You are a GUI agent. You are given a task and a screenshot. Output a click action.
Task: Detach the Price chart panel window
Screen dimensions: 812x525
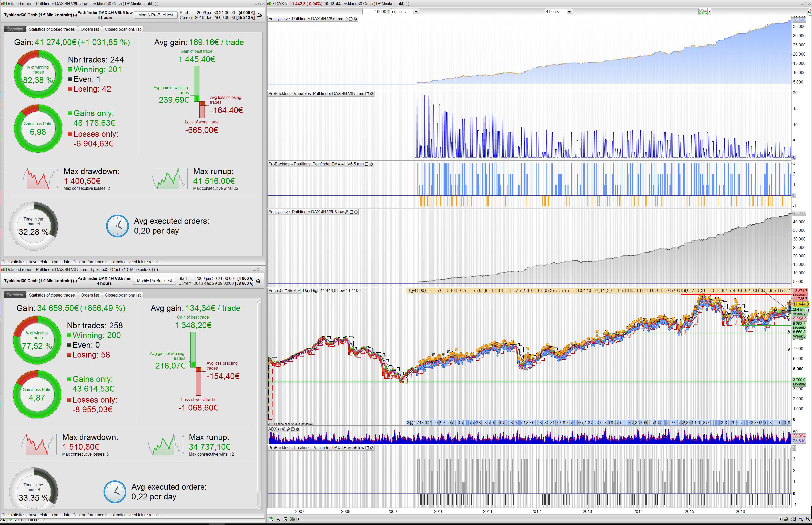286,291
